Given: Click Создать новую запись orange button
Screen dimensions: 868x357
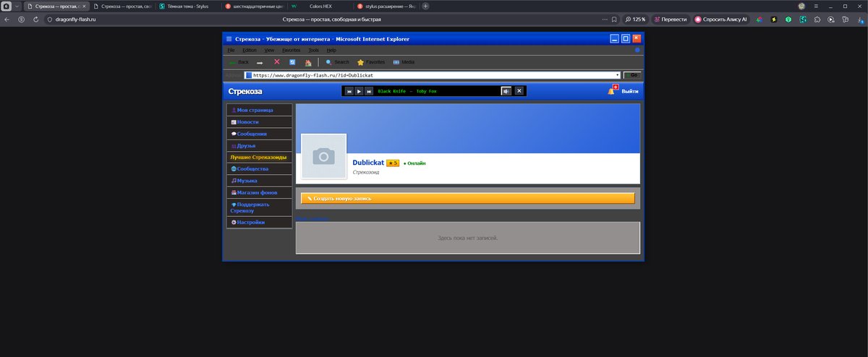Looking at the screenshot, I should [x=467, y=198].
